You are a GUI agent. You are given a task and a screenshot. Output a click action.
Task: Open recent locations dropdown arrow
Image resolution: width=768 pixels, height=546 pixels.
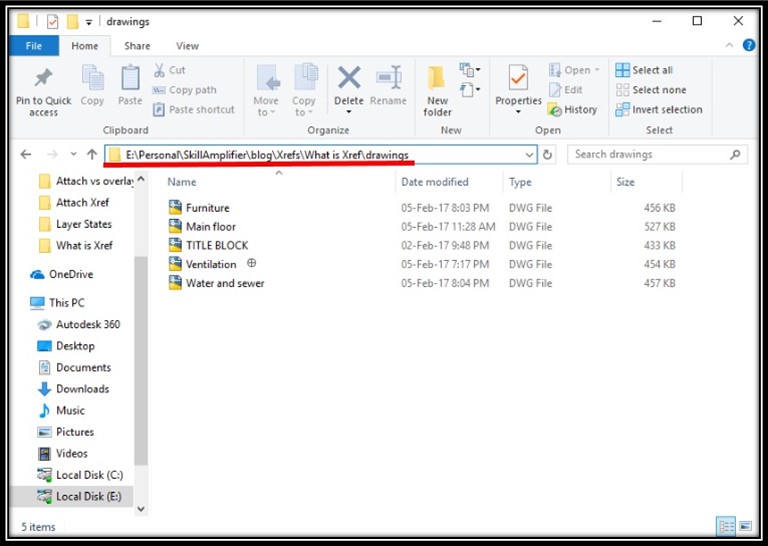point(73,155)
